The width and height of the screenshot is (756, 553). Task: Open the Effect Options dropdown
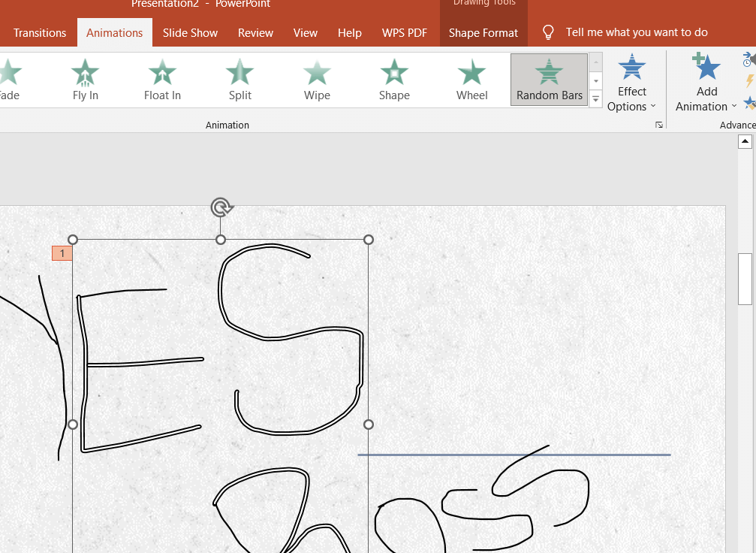click(x=631, y=84)
